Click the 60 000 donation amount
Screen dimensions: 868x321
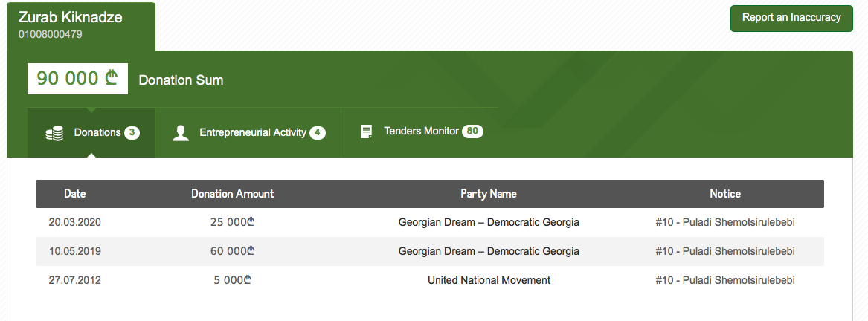[x=233, y=251]
